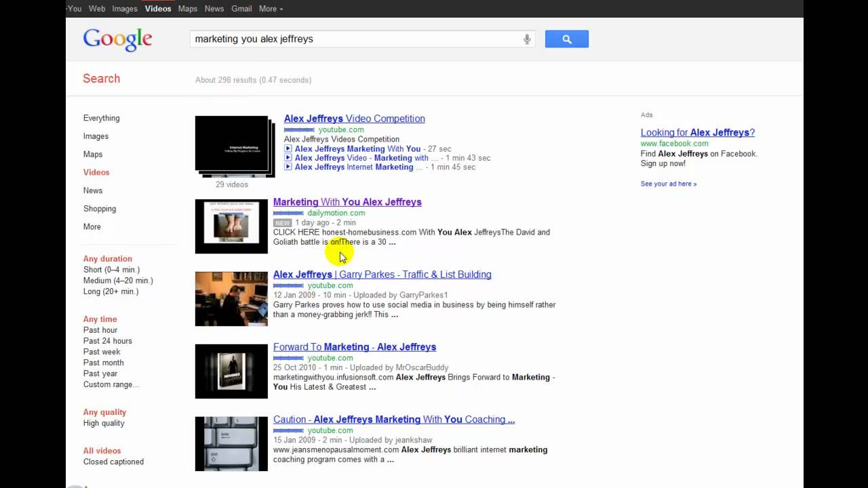Image resolution: width=868 pixels, height=488 pixels.
Task: Filter results to Past month
Action: [103, 363]
